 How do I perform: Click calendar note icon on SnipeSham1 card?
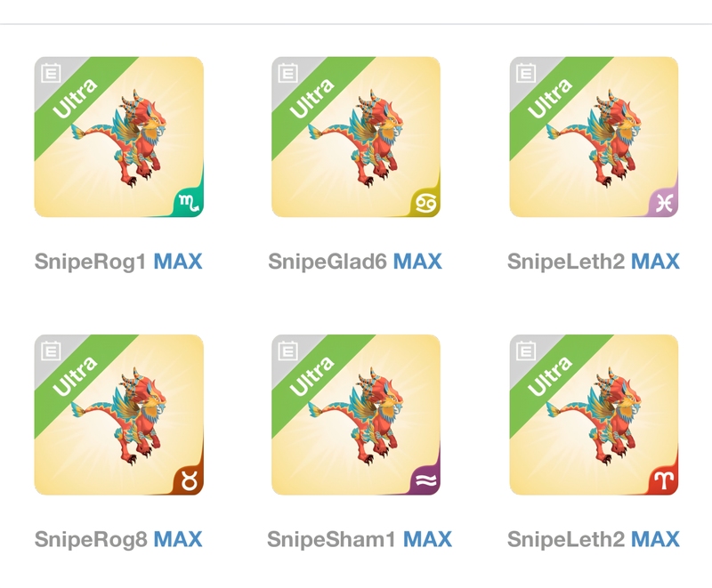287,350
